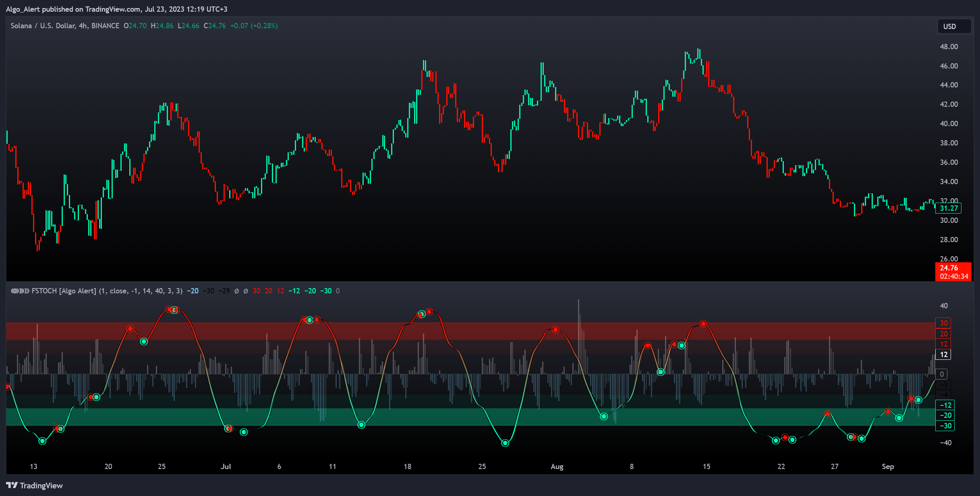Click the 42.00 price axis label

(949, 104)
